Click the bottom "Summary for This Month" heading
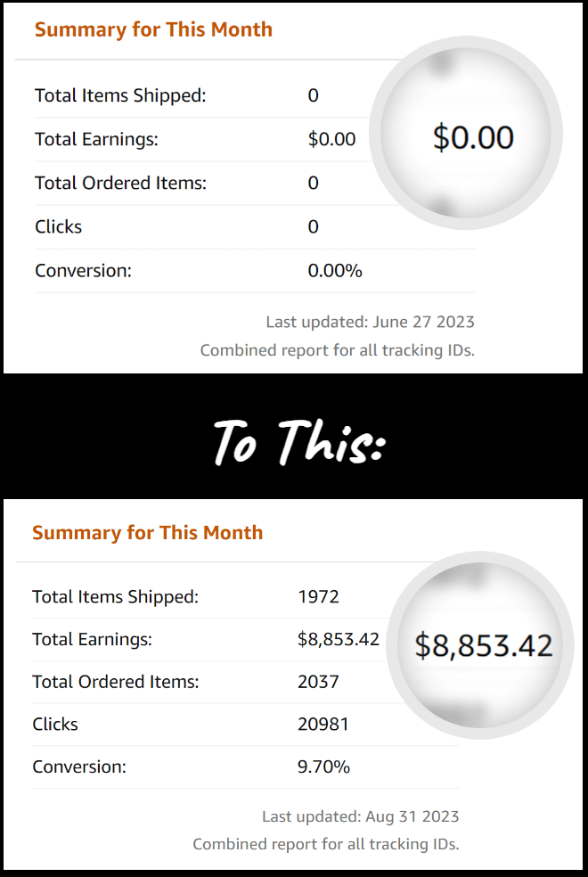 click(147, 533)
